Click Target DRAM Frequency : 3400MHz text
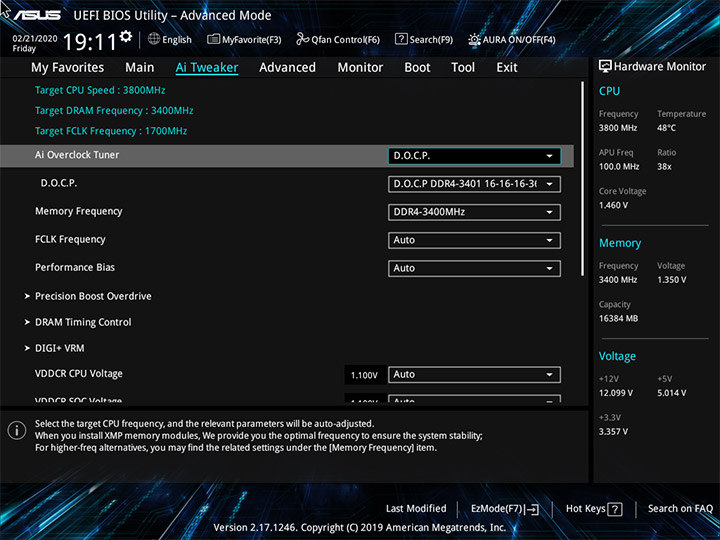 coord(114,111)
